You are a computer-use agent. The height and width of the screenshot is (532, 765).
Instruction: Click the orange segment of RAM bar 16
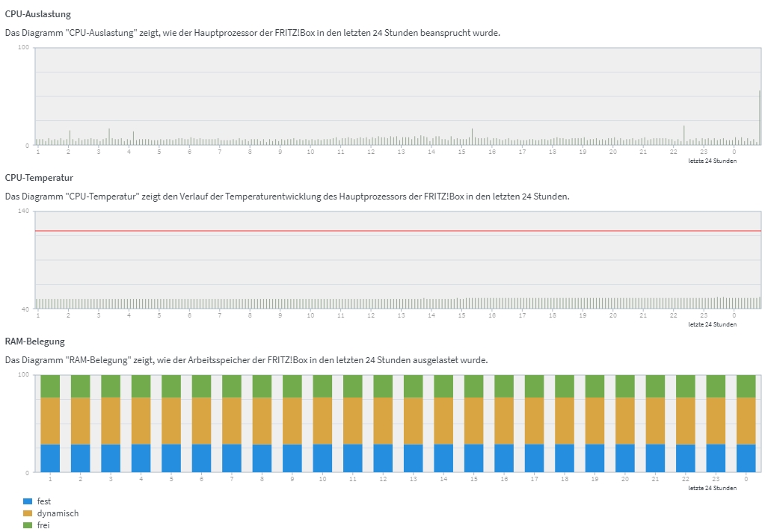(504, 421)
